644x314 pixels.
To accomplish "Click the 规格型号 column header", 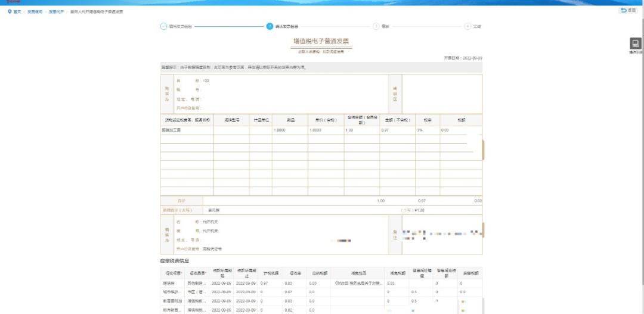I will (231, 120).
